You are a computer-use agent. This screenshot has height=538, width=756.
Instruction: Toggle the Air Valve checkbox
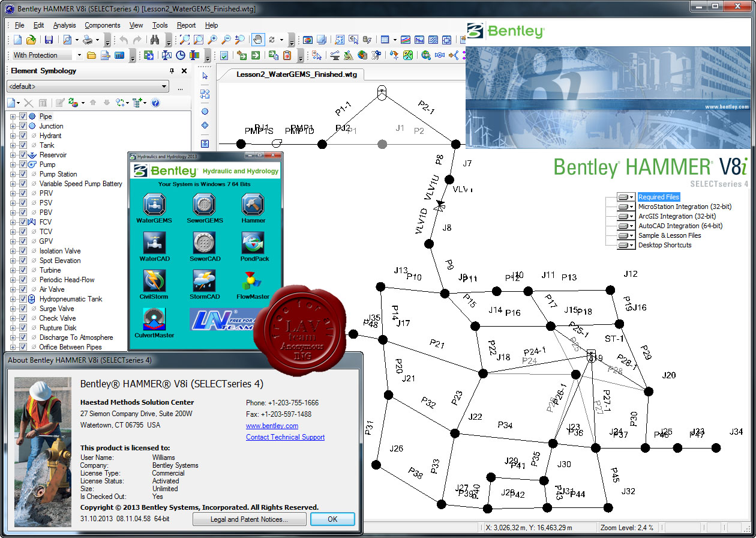coord(23,289)
